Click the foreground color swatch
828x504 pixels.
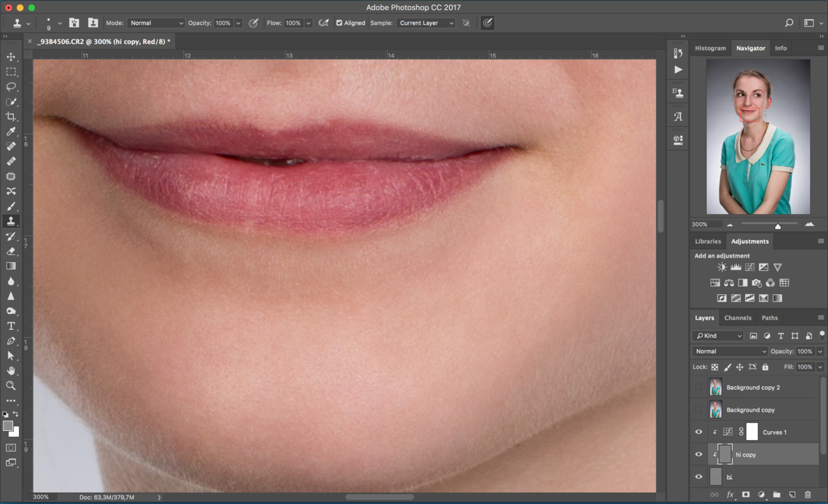point(8,426)
